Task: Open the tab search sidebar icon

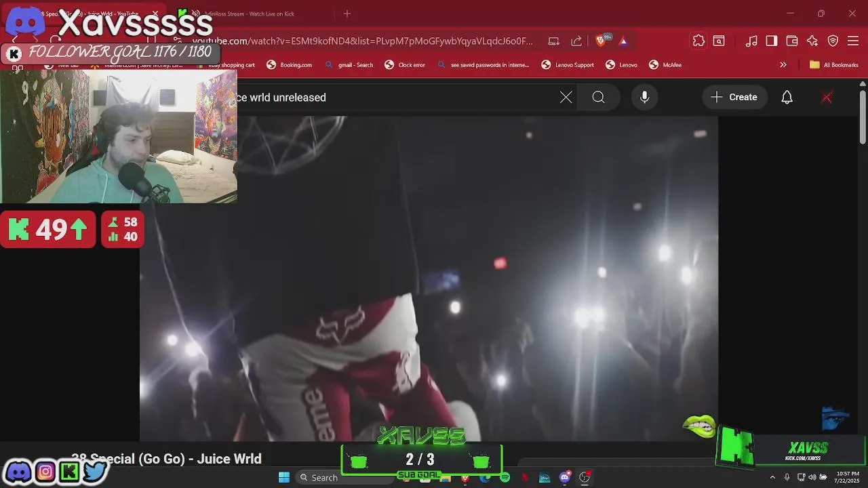Action: click(719, 41)
